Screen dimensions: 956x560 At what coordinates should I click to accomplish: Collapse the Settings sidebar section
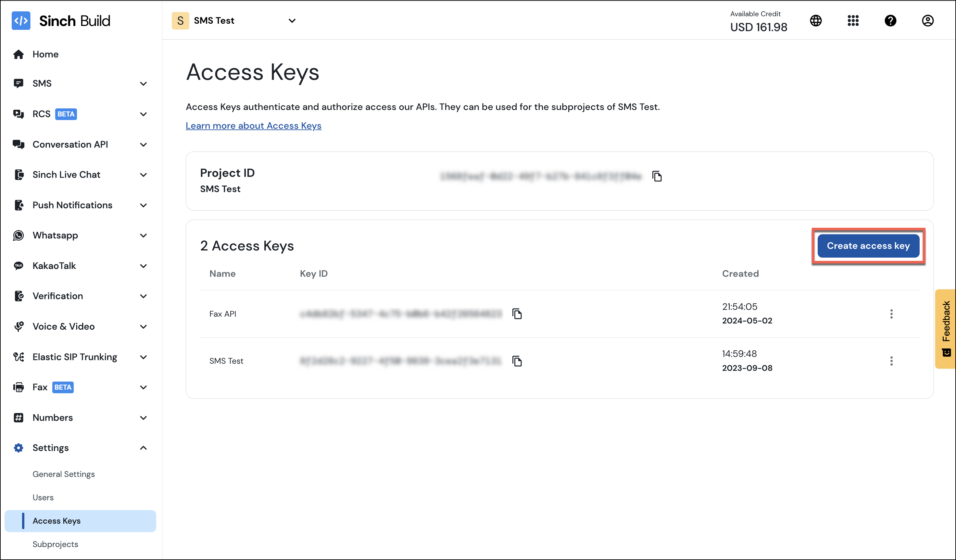point(144,448)
